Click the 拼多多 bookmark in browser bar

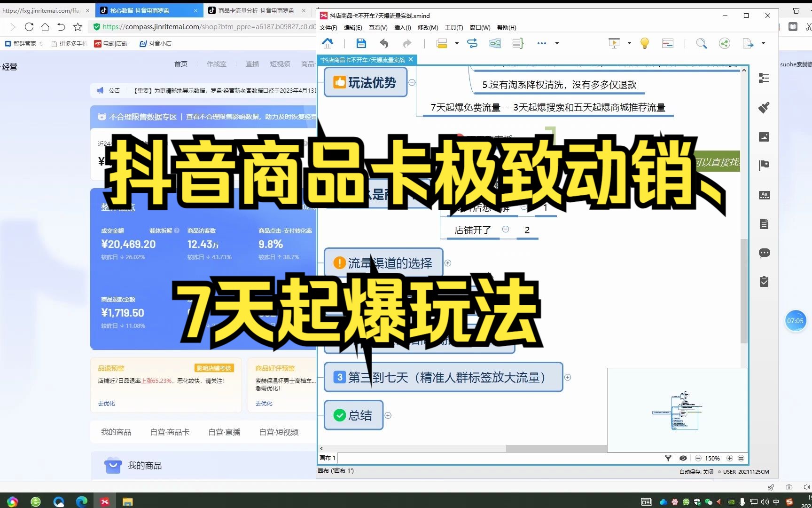[70, 43]
